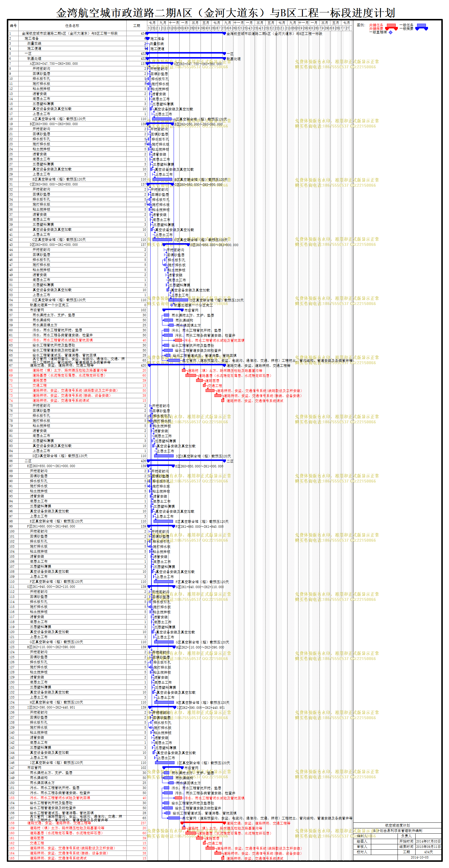The image size is (449, 868).
Task: Select blue bar for A区真空联合堆载预压120天
Action: [162, 119]
